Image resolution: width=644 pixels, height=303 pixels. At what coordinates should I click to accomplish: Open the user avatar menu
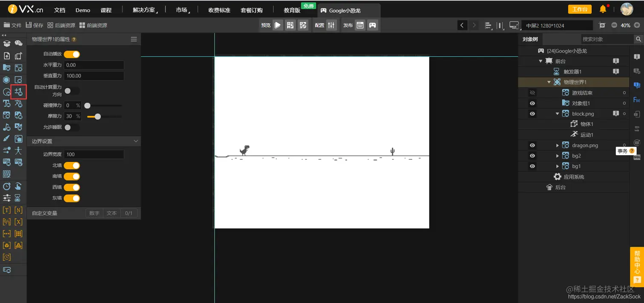[x=627, y=9]
